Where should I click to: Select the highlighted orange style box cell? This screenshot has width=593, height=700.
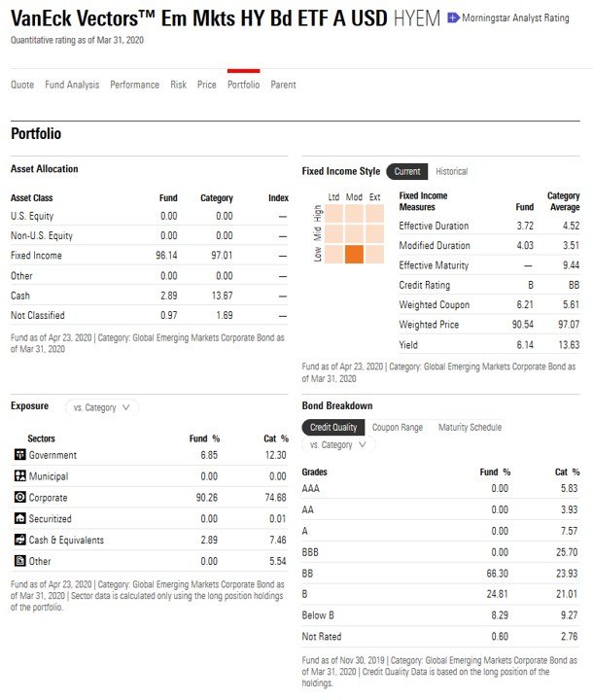click(354, 255)
